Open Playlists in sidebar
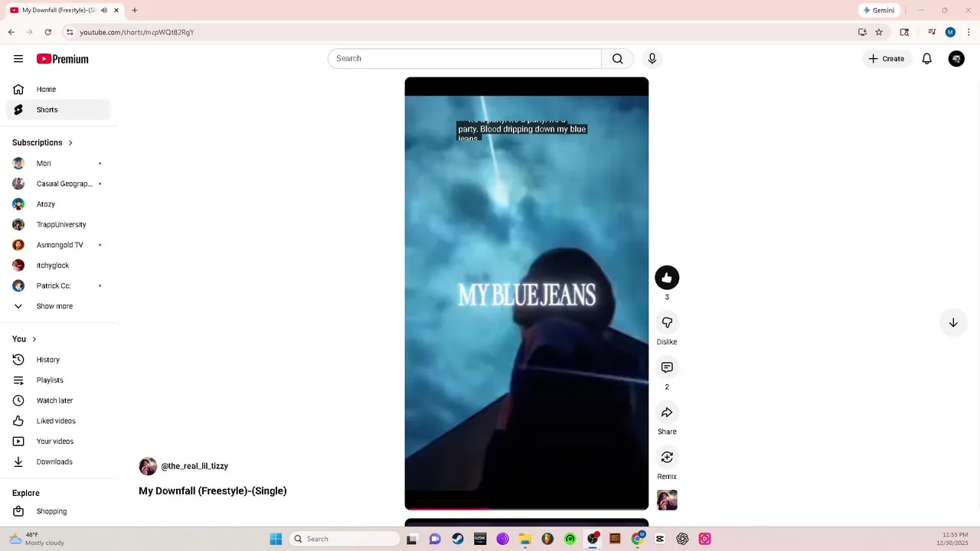 [x=59, y=380]
